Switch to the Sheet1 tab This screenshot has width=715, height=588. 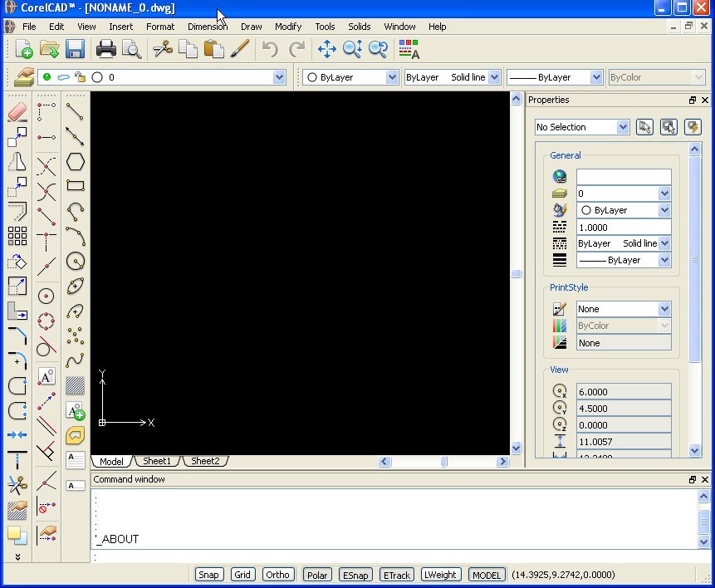[x=157, y=461]
